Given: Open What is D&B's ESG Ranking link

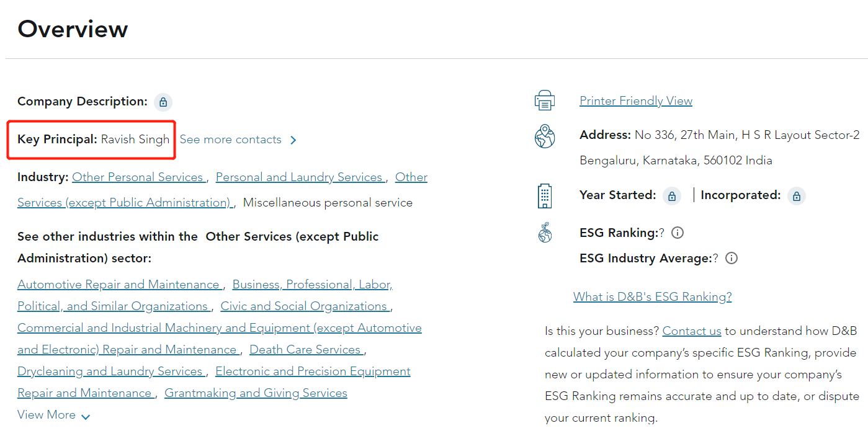Looking at the screenshot, I should 652,296.
